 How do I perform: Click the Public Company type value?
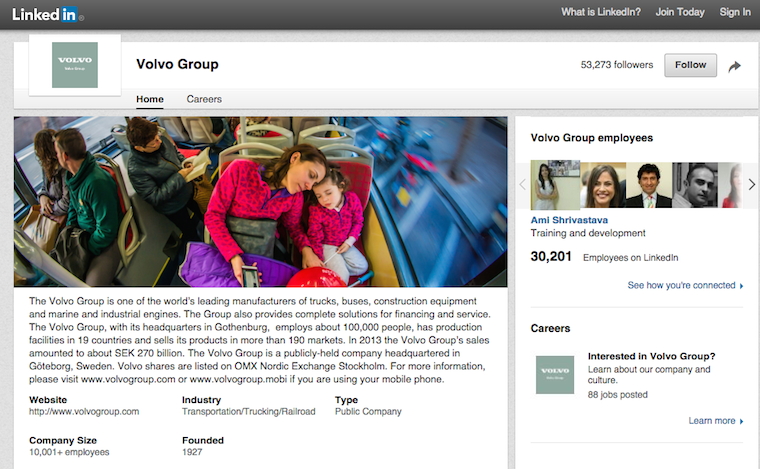point(368,412)
